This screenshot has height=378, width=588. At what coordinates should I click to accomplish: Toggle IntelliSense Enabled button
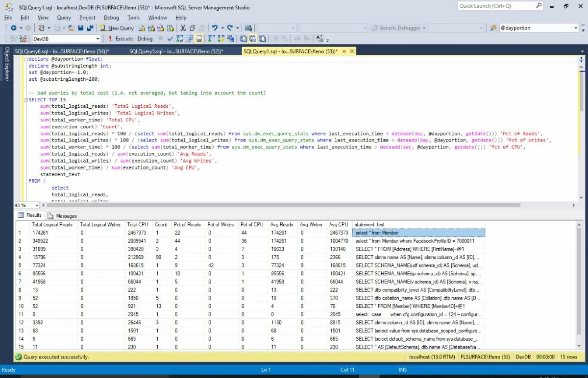click(199, 38)
